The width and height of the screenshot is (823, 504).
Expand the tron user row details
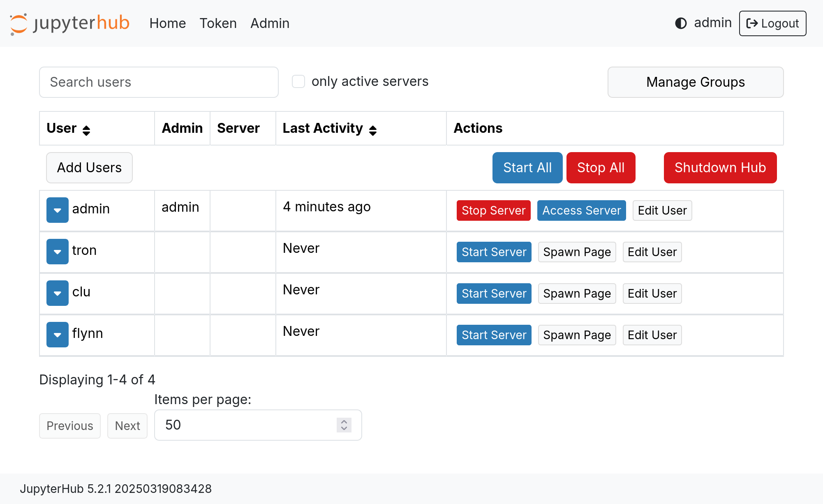tap(57, 252)
